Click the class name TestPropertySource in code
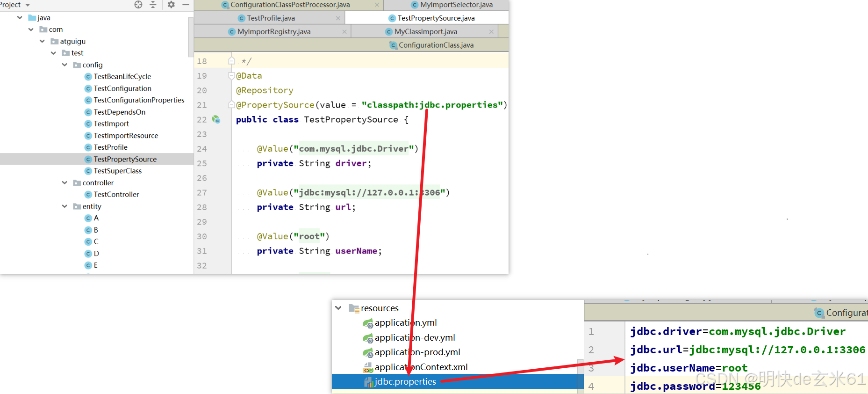The height and width of the screenshot is (394, 868). pyautogui.click(x=351, y=120)
